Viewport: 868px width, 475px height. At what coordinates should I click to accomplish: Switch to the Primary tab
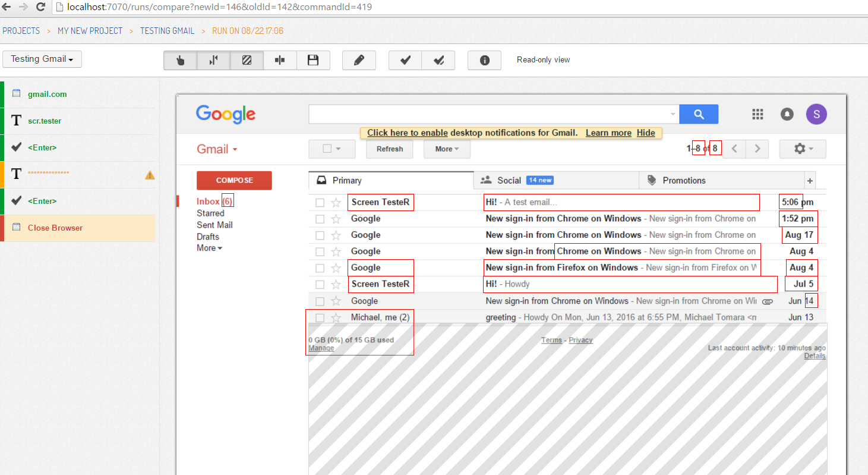pyautogui.click(x=391, y=181)
